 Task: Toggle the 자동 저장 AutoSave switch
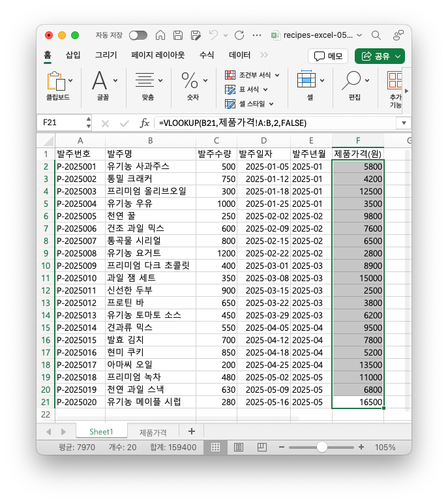coord(138,35)
